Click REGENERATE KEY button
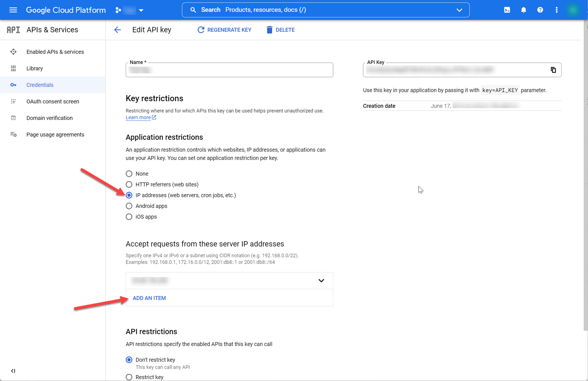The width and height of the screenshot is (588, 381). (224, 30)
